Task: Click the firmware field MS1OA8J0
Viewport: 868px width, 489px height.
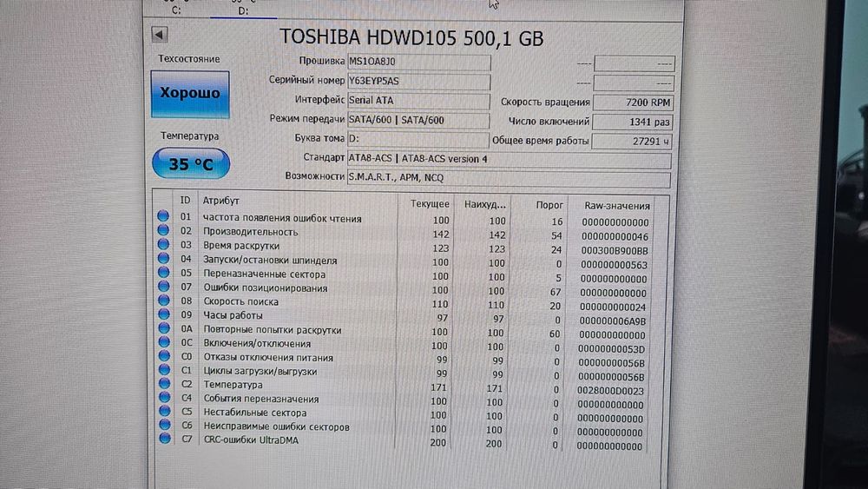Action: (x=418, y=62)
